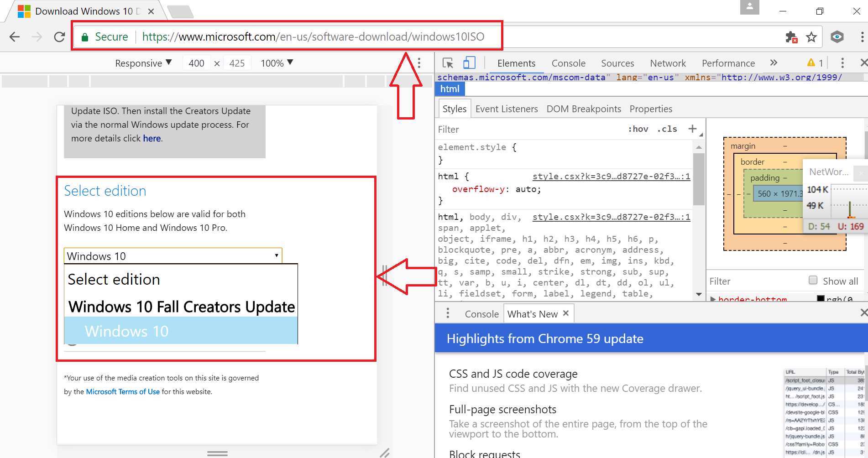Screen dimensions: 868x458
Task: Select the html breadcrumb element
Action: pyautogui.click(x=450, y=88)
